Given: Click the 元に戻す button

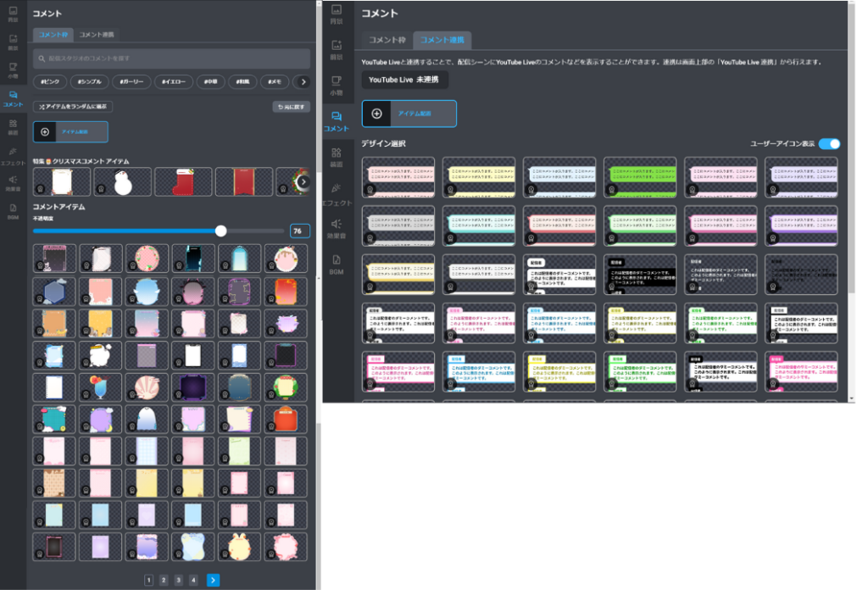Looking at the screenshot, I should coord(291,107).
